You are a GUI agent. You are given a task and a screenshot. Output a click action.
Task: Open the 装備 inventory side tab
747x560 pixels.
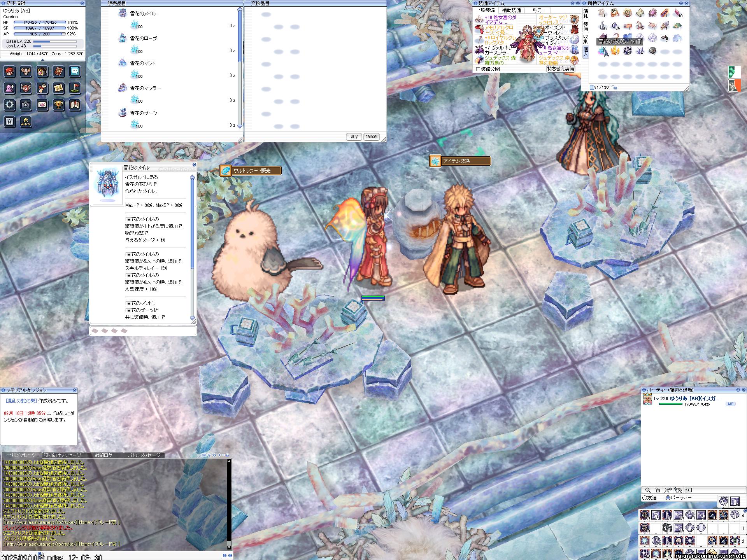pyautogui.click(x=586, y=26)
